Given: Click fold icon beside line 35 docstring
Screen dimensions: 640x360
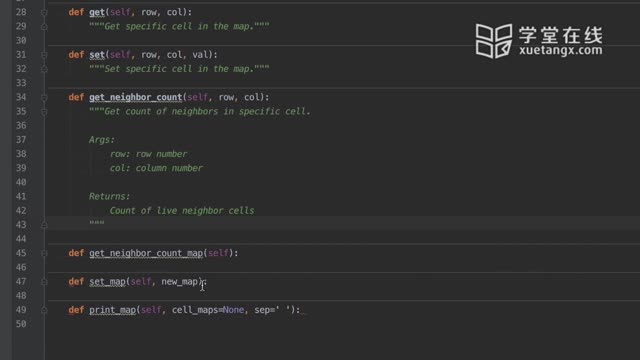Looking at the screenshot, I should point(44,112).
